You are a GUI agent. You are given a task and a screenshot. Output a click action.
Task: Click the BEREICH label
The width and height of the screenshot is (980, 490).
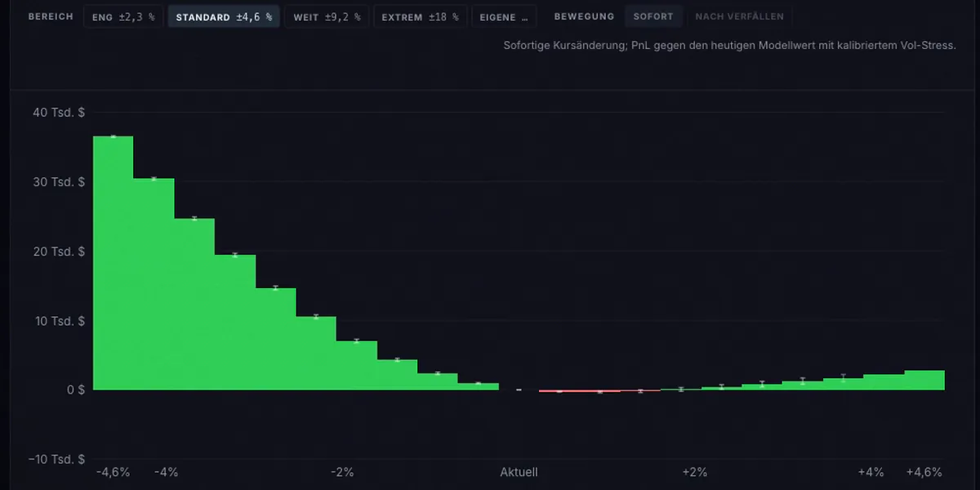[51, 16]
